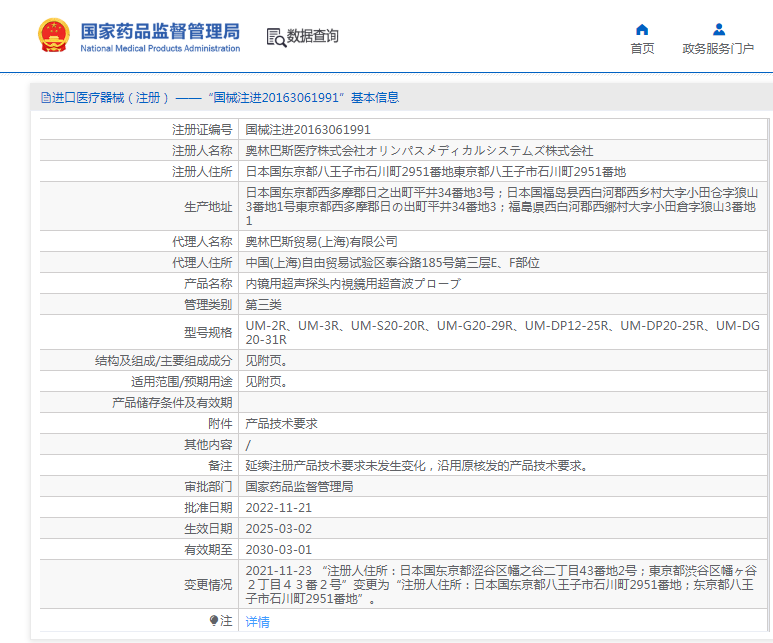773x643 pixels.
Task: Click the 注册人名称 label
Action: [202, 150]
